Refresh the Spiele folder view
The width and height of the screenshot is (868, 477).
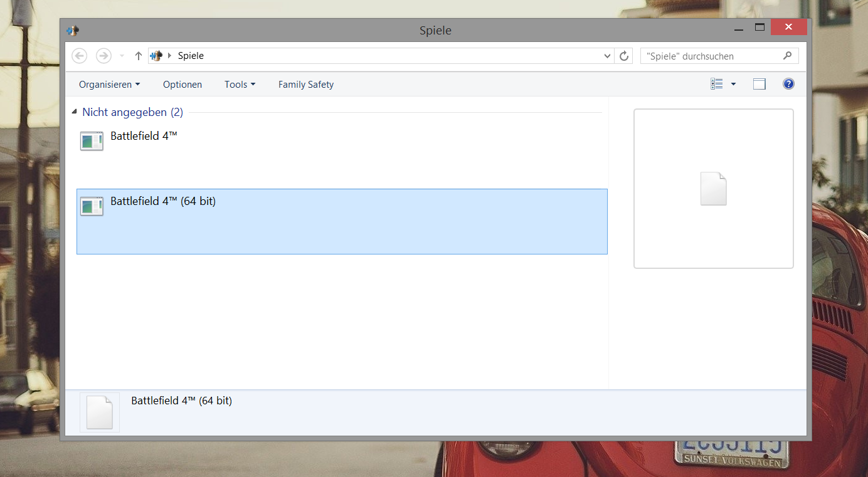[624, 56]
